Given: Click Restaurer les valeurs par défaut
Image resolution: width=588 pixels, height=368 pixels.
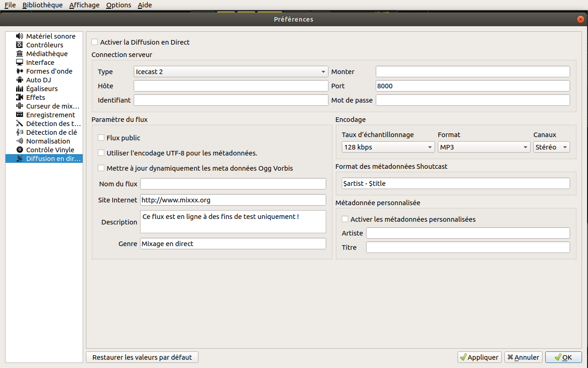Looking at the screenshot, I should click(142, 357).
